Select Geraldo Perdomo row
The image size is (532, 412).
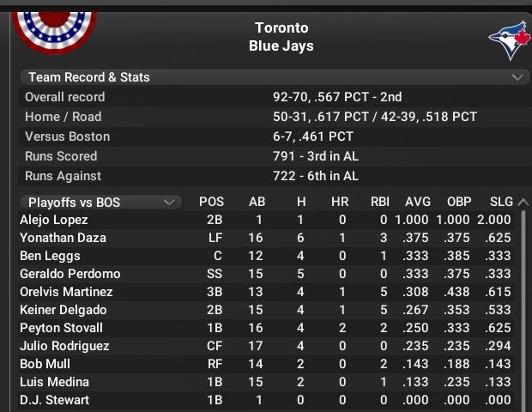point(70,274)
